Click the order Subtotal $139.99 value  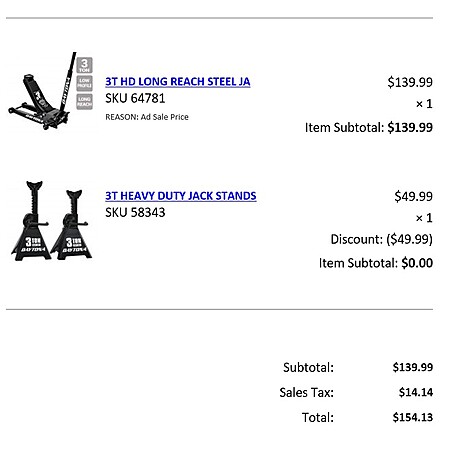413,367
